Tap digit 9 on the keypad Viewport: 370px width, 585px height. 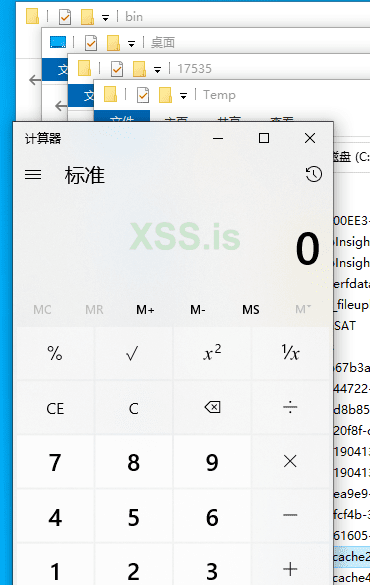(x=212, y=462)
